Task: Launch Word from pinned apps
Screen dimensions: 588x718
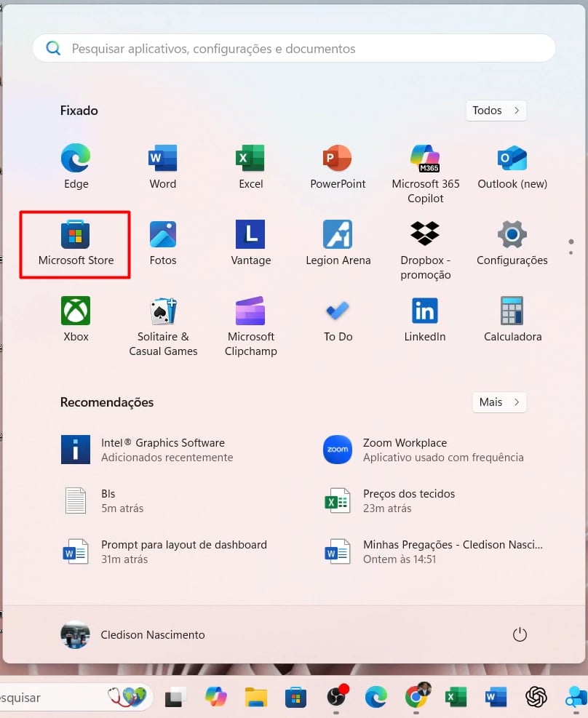Action: pyautogui.click(x=162, y=167)
